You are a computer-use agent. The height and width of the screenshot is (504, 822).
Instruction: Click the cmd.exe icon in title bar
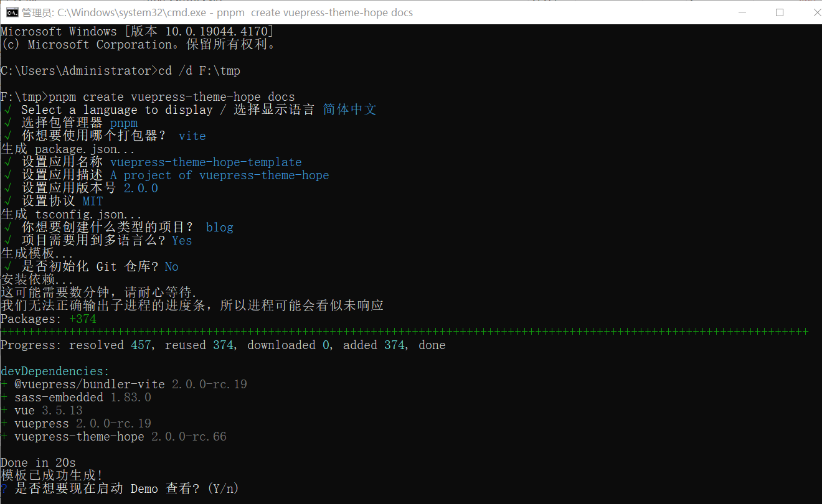pos(11,12)
